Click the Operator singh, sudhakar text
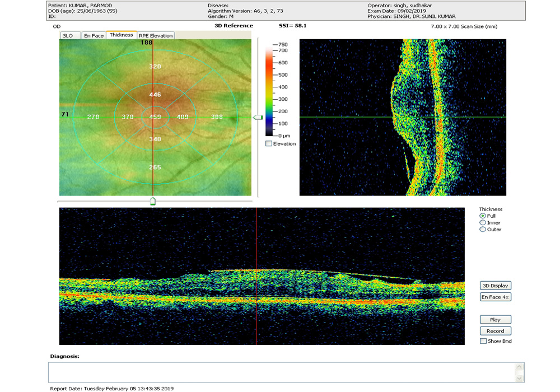Image resolution: width=560 pixels, height=392 pixels. pyautogui.click(x=400, y=6)
